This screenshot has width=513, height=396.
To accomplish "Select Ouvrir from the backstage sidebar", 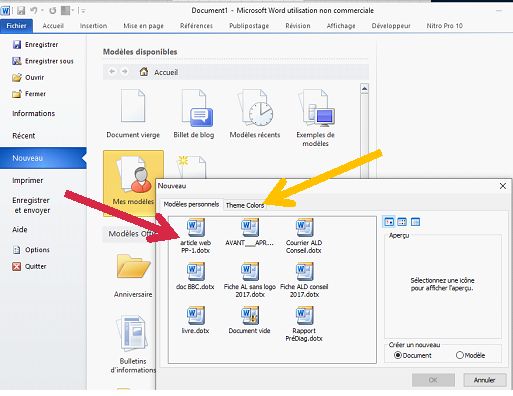I will pos(28,77).
